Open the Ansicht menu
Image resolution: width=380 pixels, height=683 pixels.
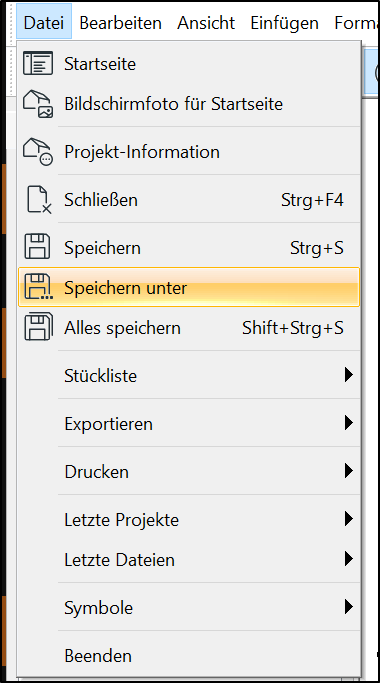[x=206, y=22]
